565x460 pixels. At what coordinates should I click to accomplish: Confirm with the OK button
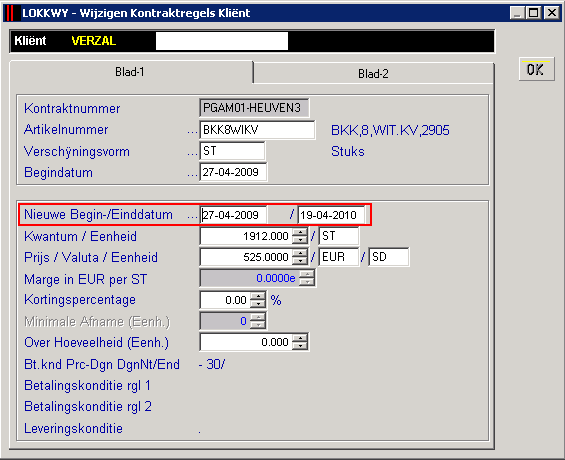click(536, 70)
